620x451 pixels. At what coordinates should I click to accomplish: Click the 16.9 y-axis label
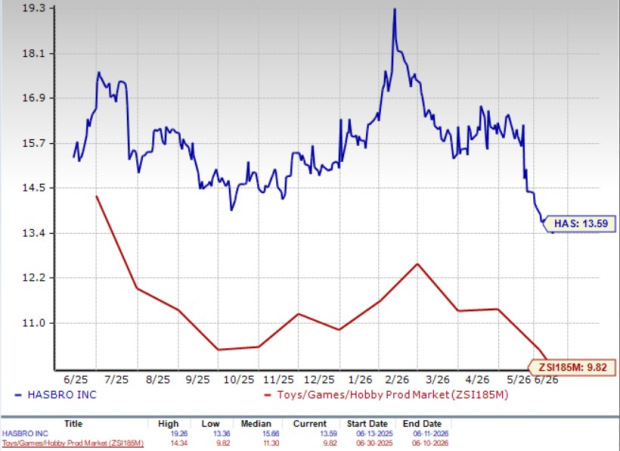[x=33, y=98]
